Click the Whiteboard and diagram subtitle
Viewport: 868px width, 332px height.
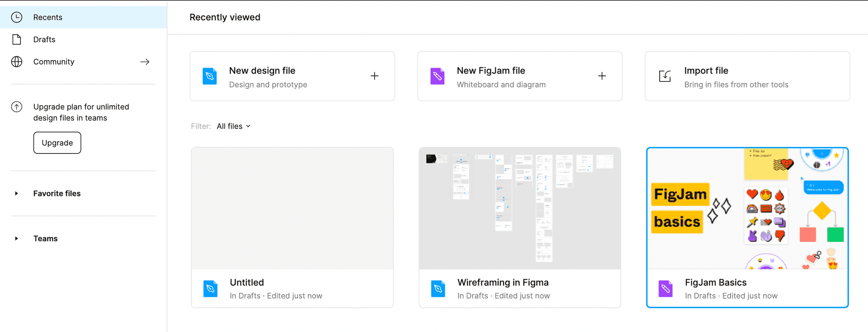coord(501,85)
